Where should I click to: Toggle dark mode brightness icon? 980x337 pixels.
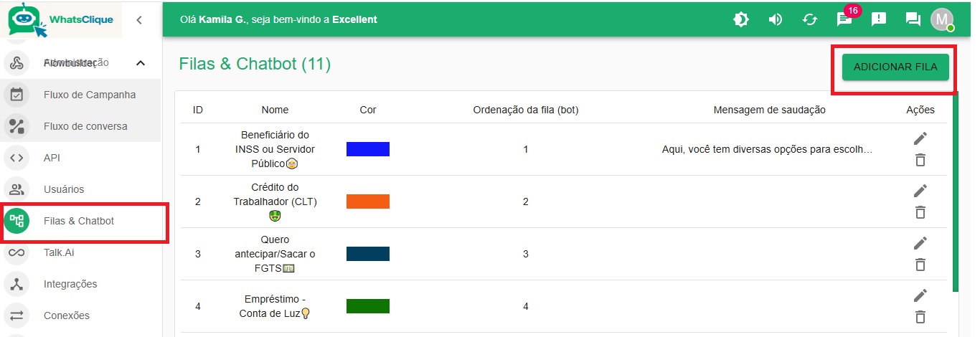pyautogui.click(x=740, y=19)
